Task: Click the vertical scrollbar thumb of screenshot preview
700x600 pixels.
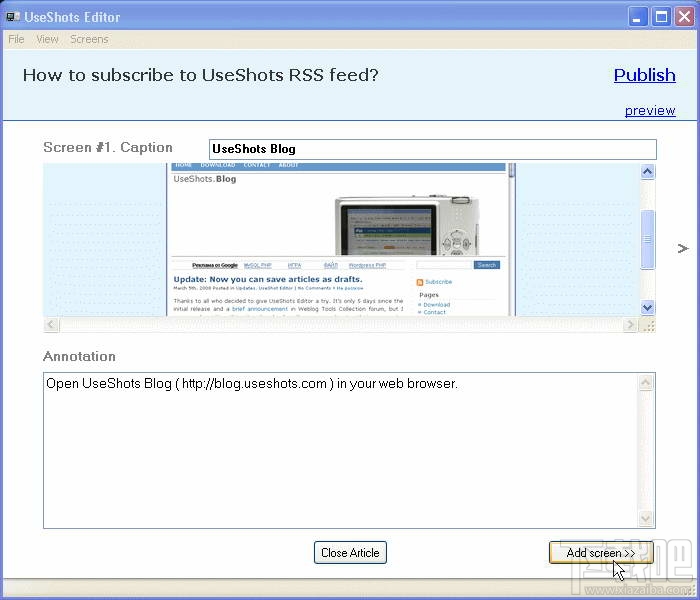Action: point(648,239)
